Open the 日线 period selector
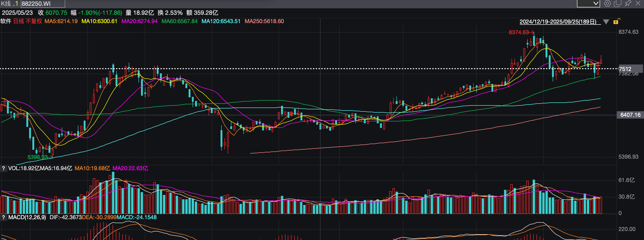Image resolution: width=644 pixels, height=240 pixels. click(18, 21)
